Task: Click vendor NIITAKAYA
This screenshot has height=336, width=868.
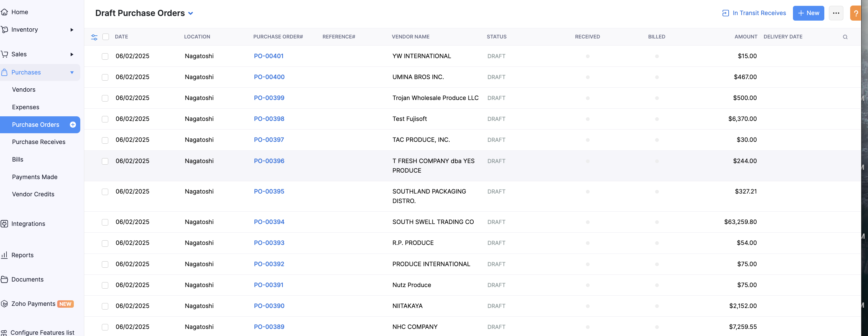Action: tap(407, 306)
